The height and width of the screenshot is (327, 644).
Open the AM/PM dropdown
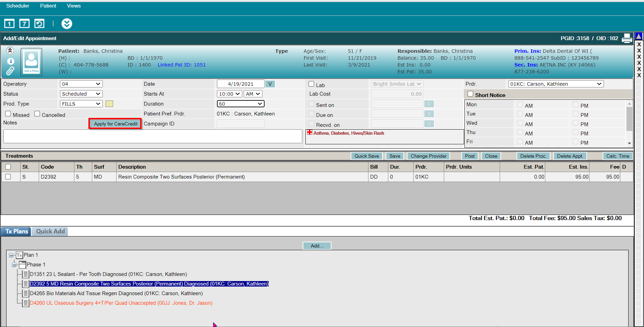(253, 94)
